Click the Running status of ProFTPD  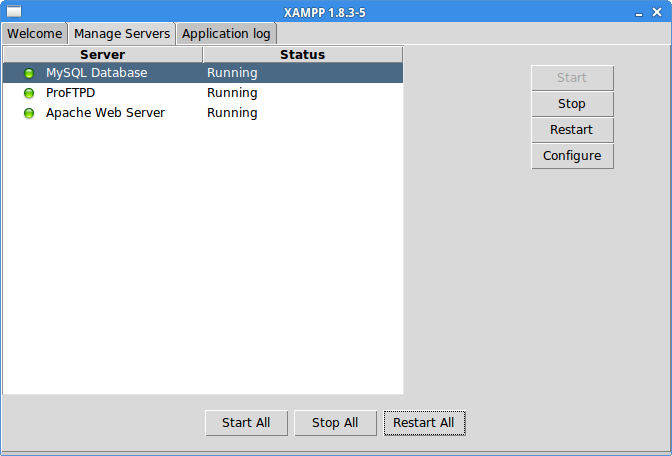[232, 93]
